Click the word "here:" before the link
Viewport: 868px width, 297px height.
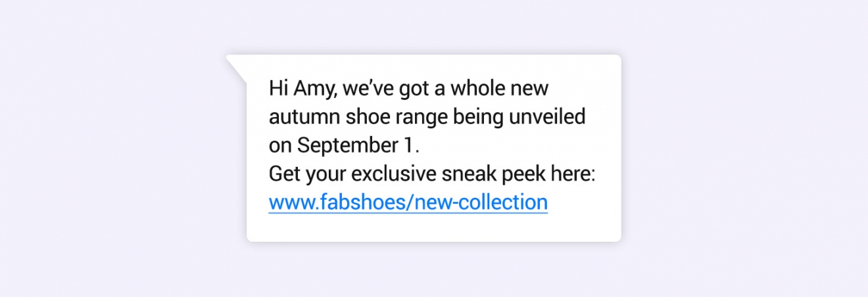(577, 174)
